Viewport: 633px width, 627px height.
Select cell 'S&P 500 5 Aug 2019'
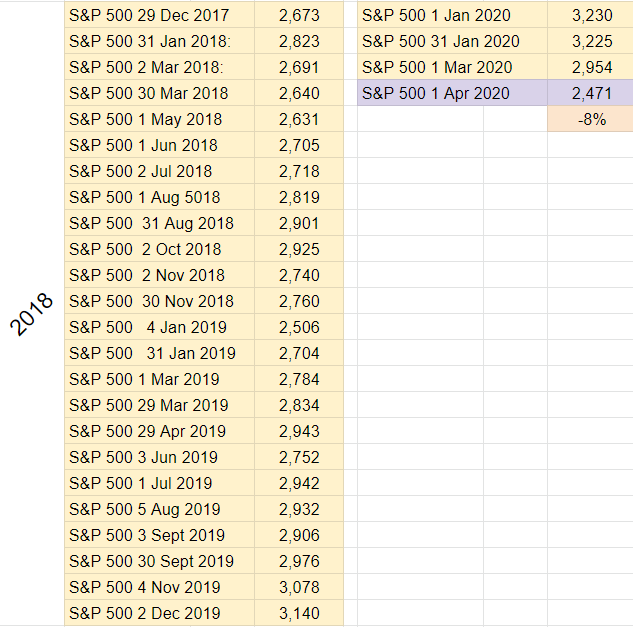click(159, 509)
